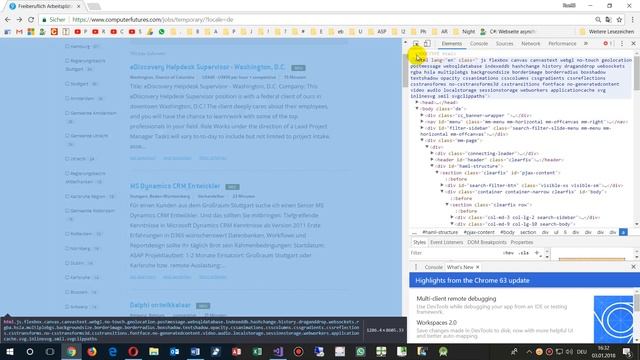Close the What's New drawer tab
Screen dimensions: 640x360
click(478, 267)
